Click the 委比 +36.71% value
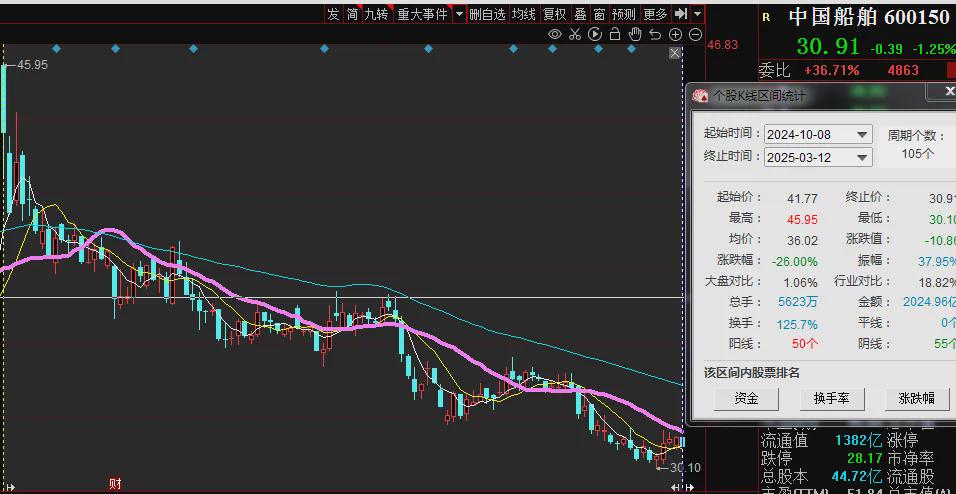The width and height of the screenshot is (956, 494). (832, 70)
